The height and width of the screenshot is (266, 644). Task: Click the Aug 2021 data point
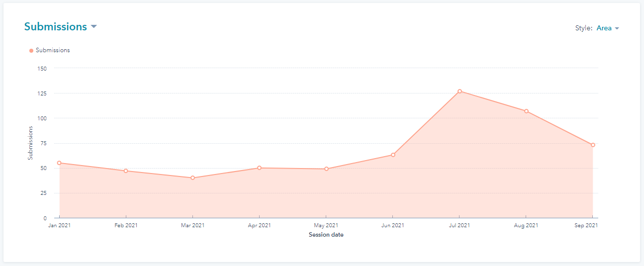click(x=526, y=111)
